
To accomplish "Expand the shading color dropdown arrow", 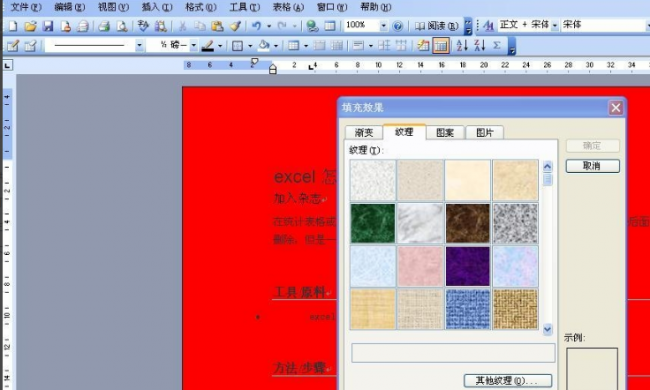I will tap(276, 46).
